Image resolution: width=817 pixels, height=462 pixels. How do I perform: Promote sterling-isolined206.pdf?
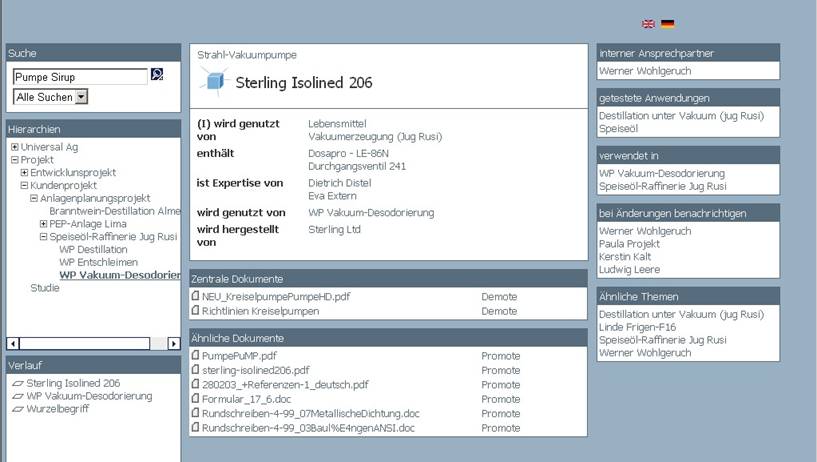tap(501, 370)
